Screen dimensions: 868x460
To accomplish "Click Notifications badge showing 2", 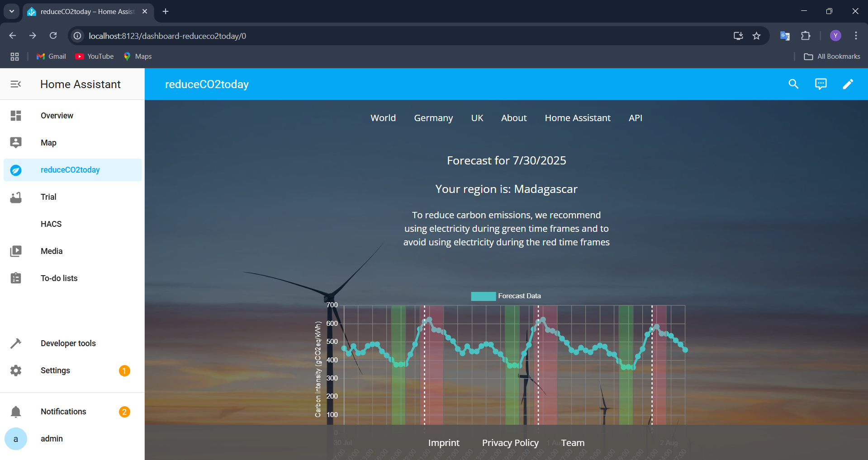I will (x=124, y=412).
